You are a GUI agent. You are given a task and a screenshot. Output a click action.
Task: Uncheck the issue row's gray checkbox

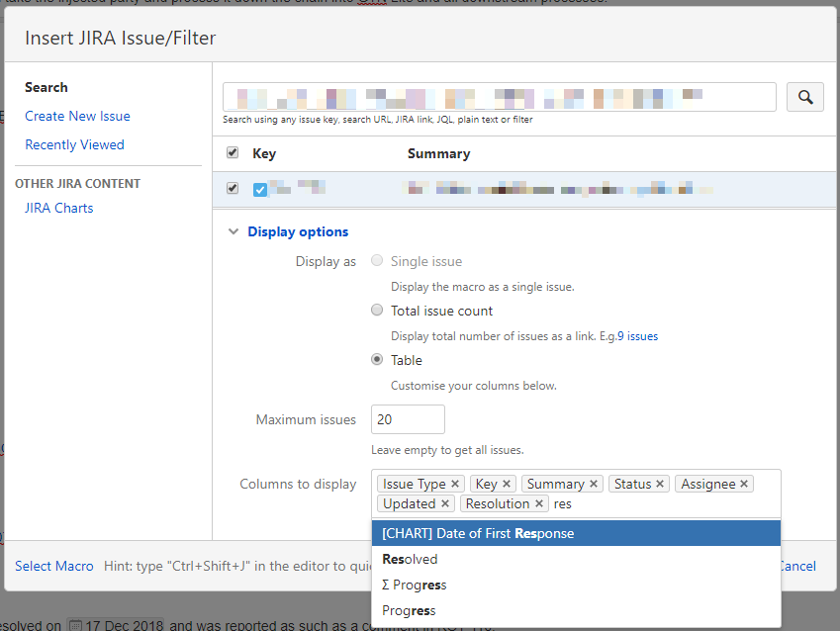point(233,188)
